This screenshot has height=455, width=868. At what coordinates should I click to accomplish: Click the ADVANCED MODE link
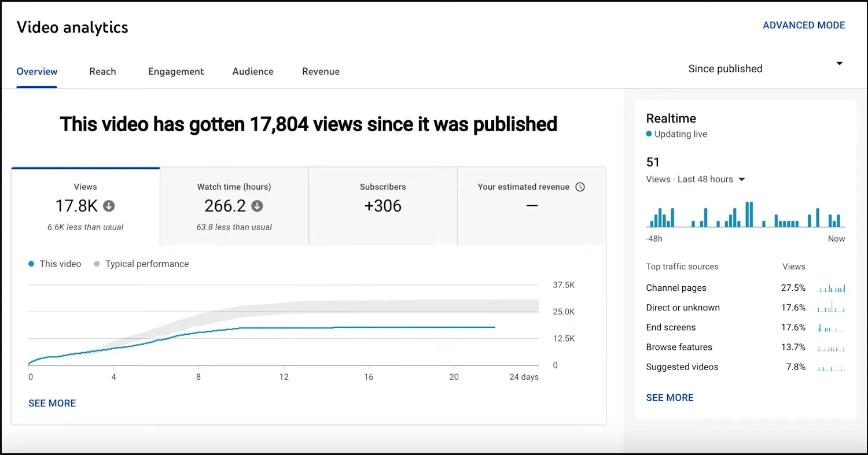tap(804, 25)
